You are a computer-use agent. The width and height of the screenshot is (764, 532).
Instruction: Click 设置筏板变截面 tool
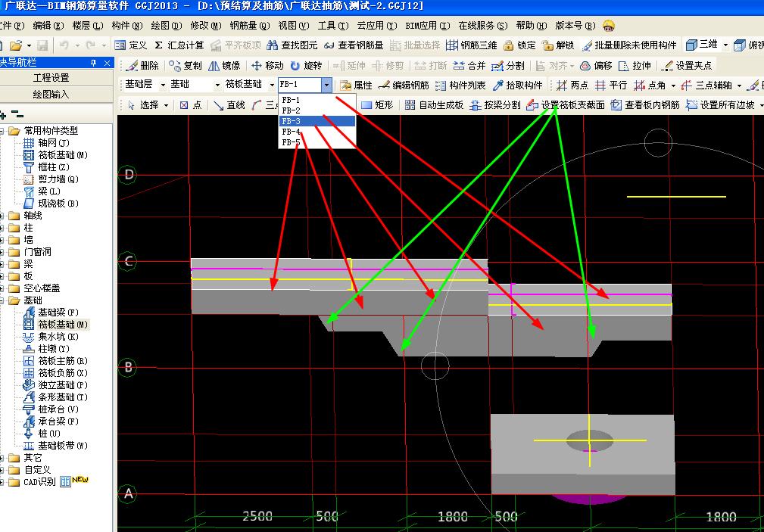click(566, 104)
